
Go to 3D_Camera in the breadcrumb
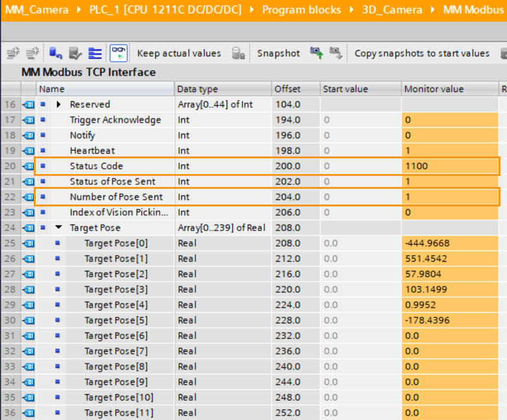pyautogui.click(x=392, y=10)
